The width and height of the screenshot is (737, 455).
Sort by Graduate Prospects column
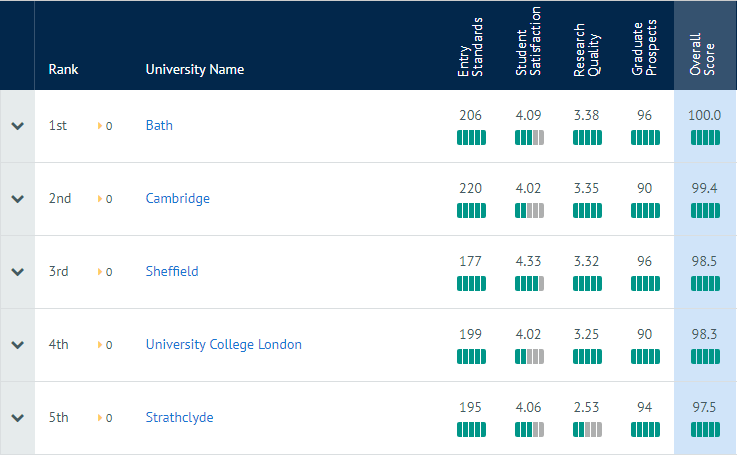[644, 46]
